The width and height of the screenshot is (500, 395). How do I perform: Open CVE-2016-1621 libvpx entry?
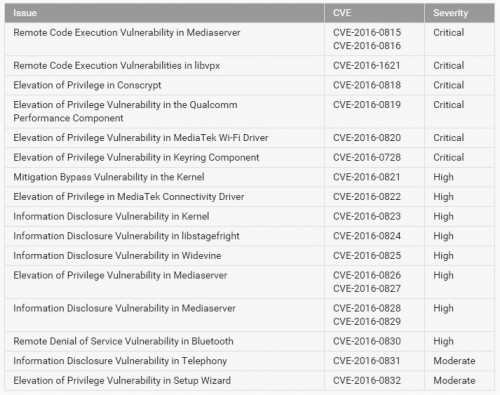[x=367, y=65]
